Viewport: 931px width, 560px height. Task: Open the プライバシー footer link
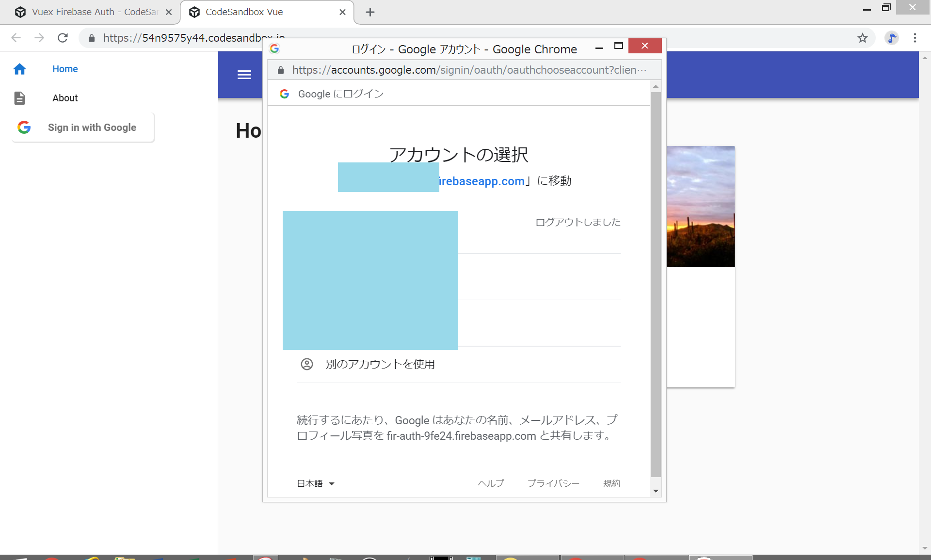click(553, 483)
